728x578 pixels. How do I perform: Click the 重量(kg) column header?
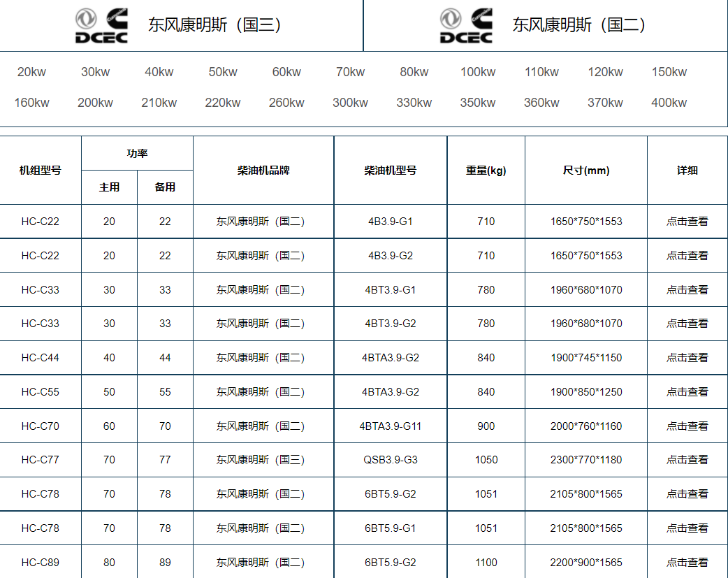[x=486, y=171]
